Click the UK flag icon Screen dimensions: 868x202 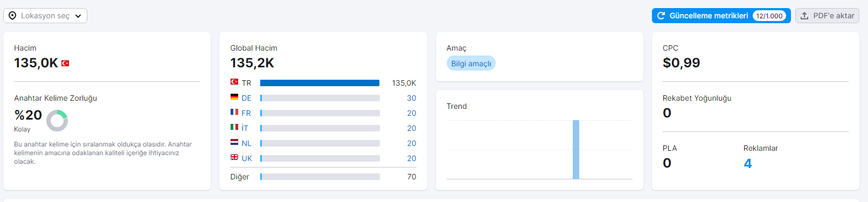click(234, 157)
